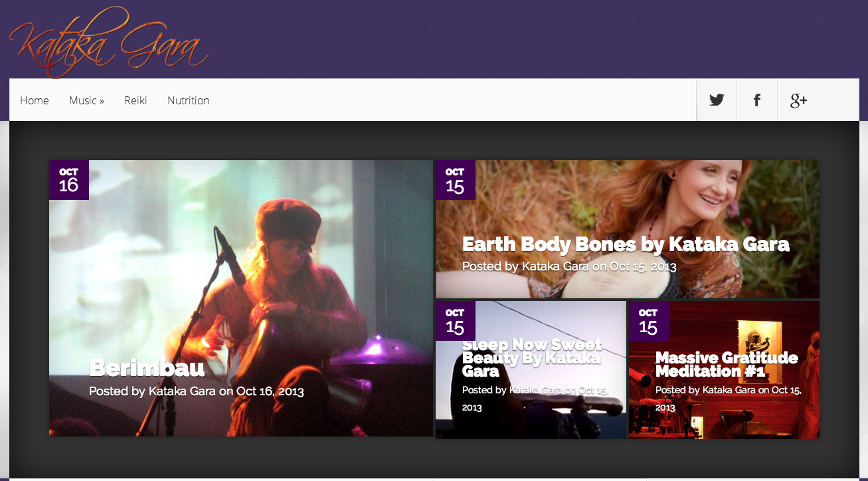
Task: Open the Nutrition menu item
Action: (x=188, y=100)
